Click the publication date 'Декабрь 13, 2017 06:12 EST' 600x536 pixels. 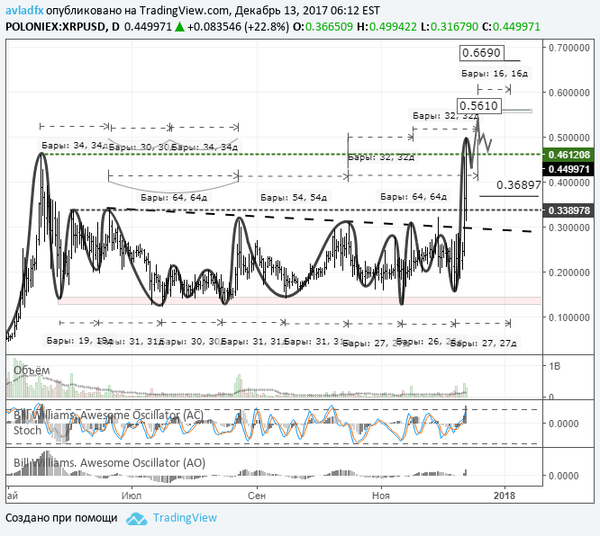point(307,10)
